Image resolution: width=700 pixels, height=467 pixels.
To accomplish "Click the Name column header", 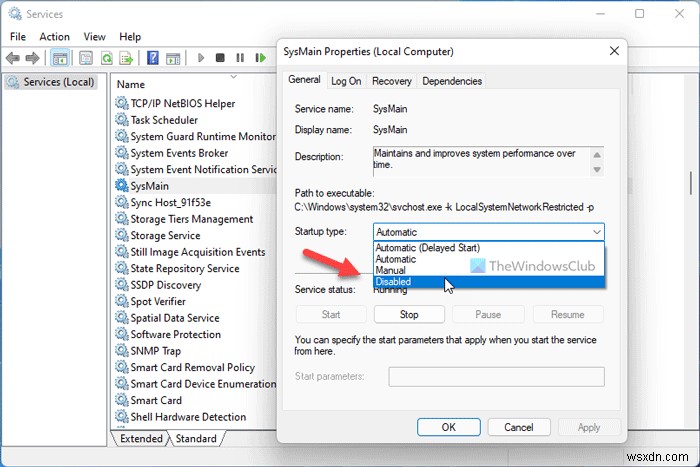I will coord(131,84).
